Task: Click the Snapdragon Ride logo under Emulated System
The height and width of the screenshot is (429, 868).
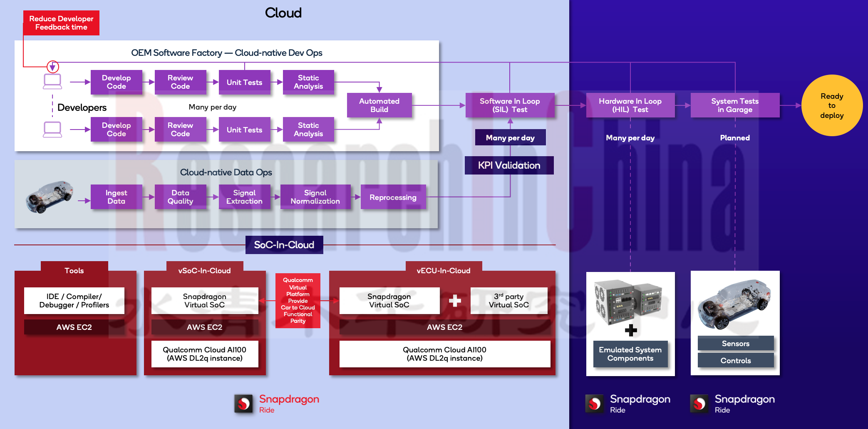Action: (628, 404)
